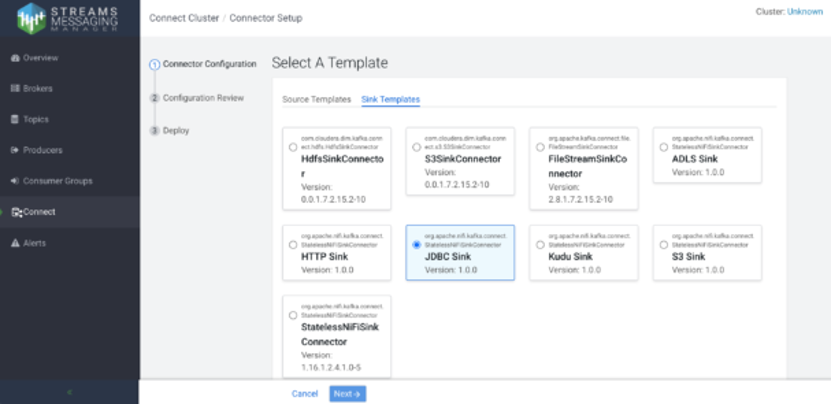Click the HdfsSinkConnector card title
The image size is (832, 404).
[x=342, y=166]
